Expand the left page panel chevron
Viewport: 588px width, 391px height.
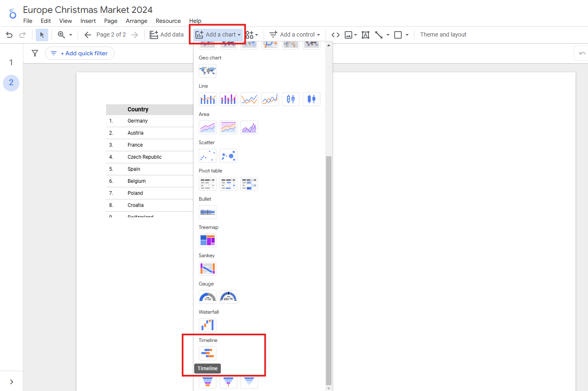point(11,382)
